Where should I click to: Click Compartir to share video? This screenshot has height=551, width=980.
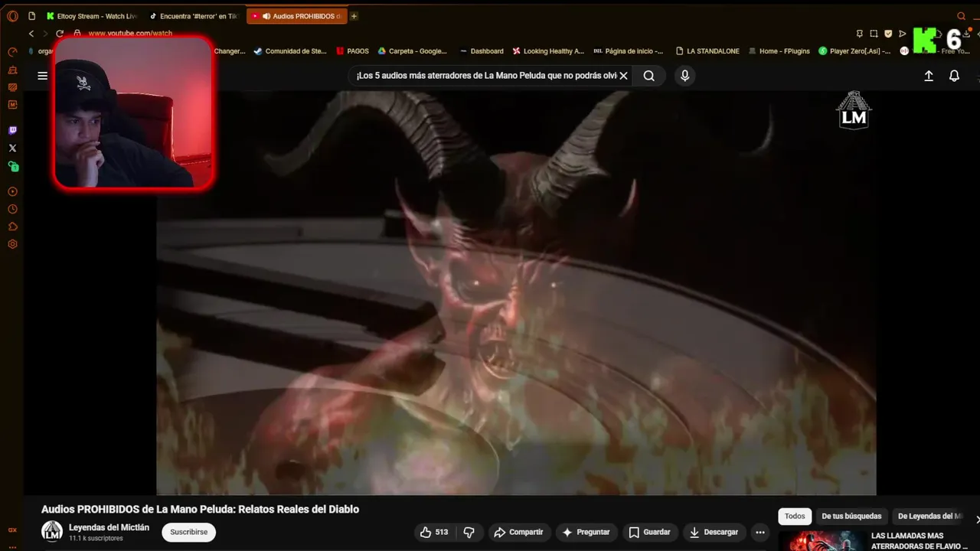518,532
